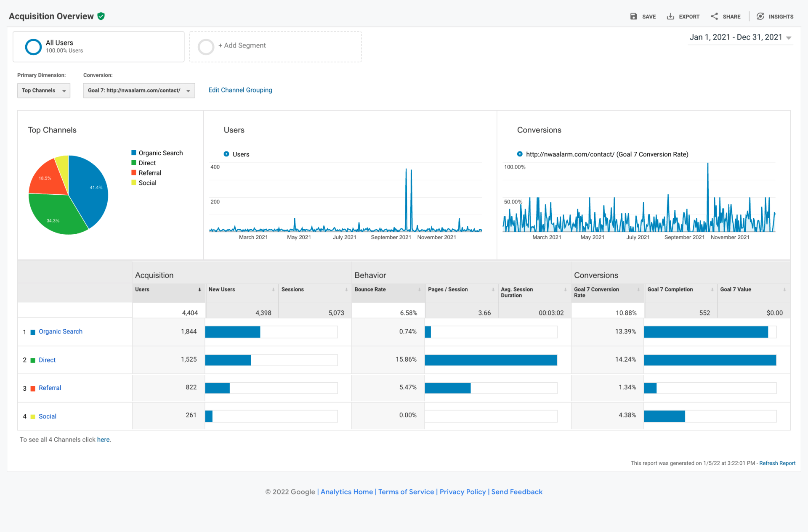The width and height of the screenshot is (808, 532).
Task: Expand the date range picker arrow
Action: pos(789,38)
